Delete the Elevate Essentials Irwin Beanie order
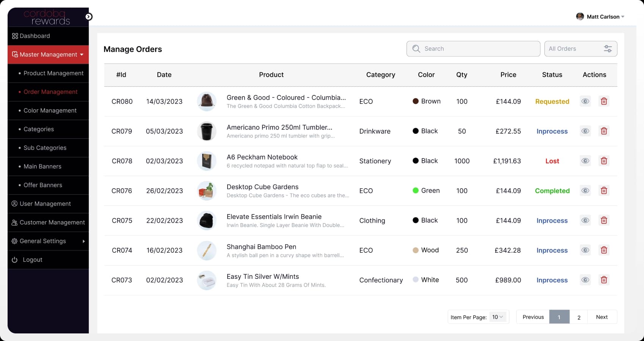 click(x=604, y=221)
